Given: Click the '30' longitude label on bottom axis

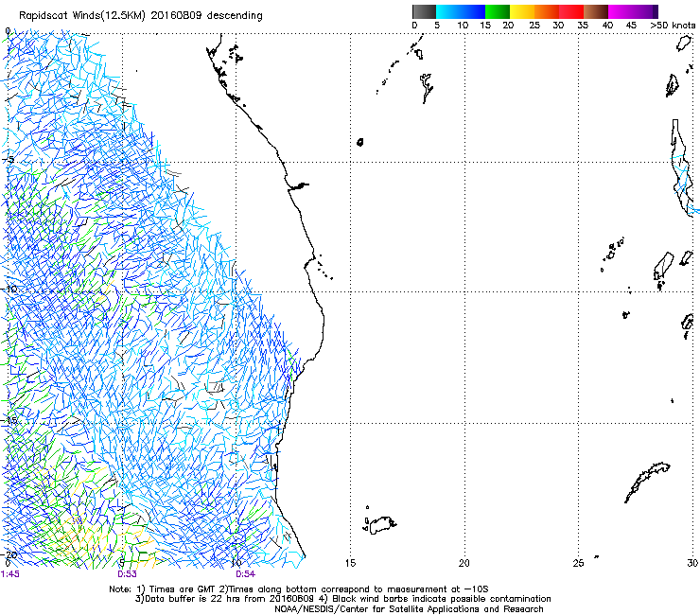Looking at the screenshot, I should coord(692,563).
